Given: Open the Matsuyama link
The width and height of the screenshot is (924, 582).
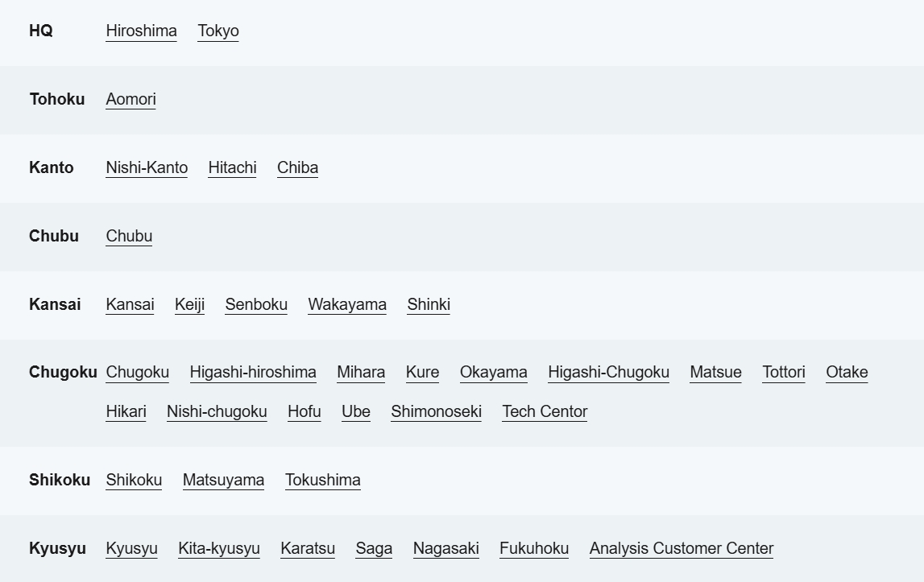Looking at the screenshot, I should [x=223, y=480].
